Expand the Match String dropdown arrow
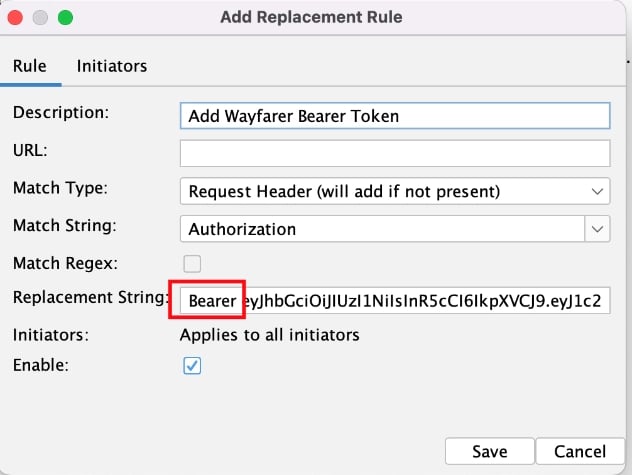The width and height of the screenshot is (632, 475). pyautogui.click(x=597, y=229)
